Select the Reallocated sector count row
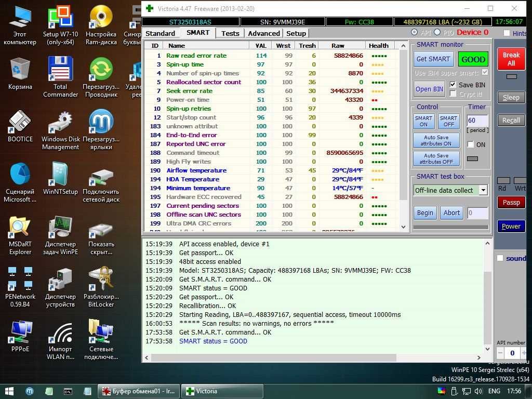532x399 pixels. [271, 82]
